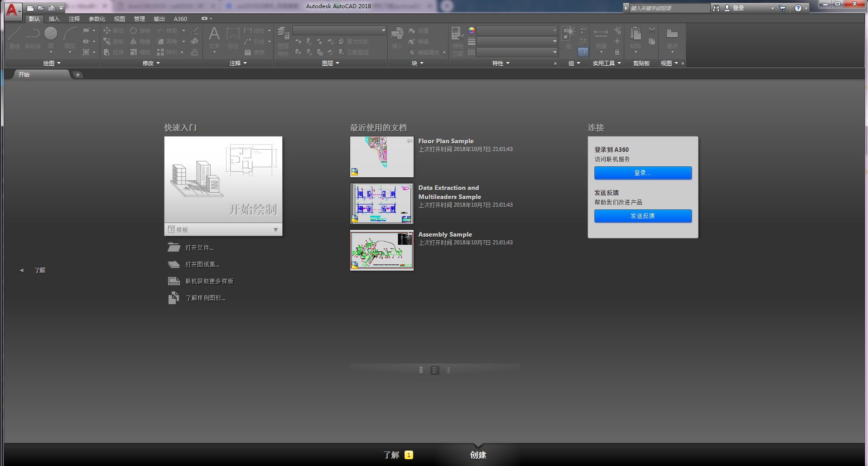868x466 pixels.
Task: Click the object color wheel swatch in 特性
Action: pyautogui.click(x=472, y=30)
